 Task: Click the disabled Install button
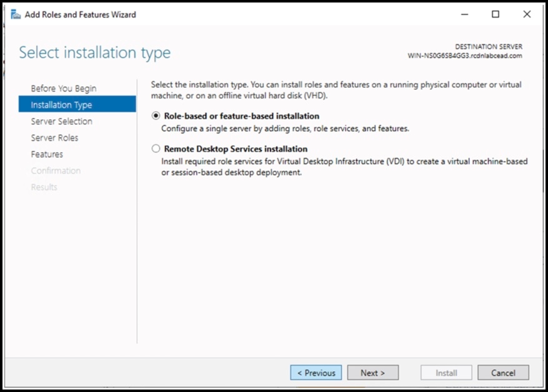[x=446, y=372]
